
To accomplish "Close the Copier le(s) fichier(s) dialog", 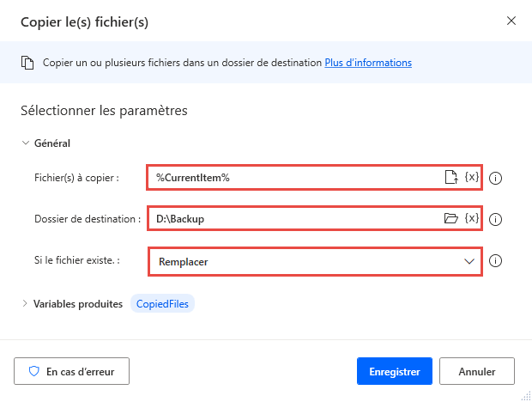I will click(511, 21).
